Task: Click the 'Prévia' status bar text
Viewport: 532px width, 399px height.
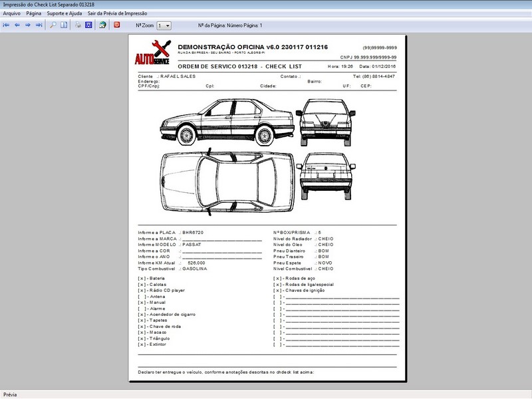Action: (10, 394)
